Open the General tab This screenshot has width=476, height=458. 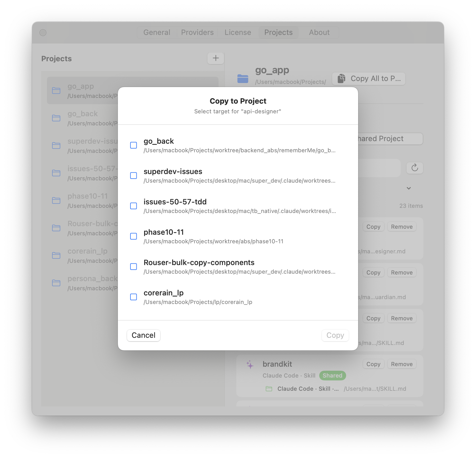point(157,32)
